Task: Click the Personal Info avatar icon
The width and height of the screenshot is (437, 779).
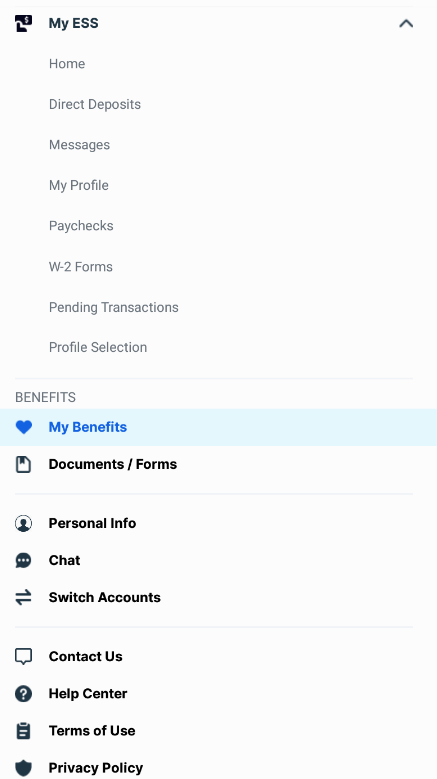Action: click(23, 523)
